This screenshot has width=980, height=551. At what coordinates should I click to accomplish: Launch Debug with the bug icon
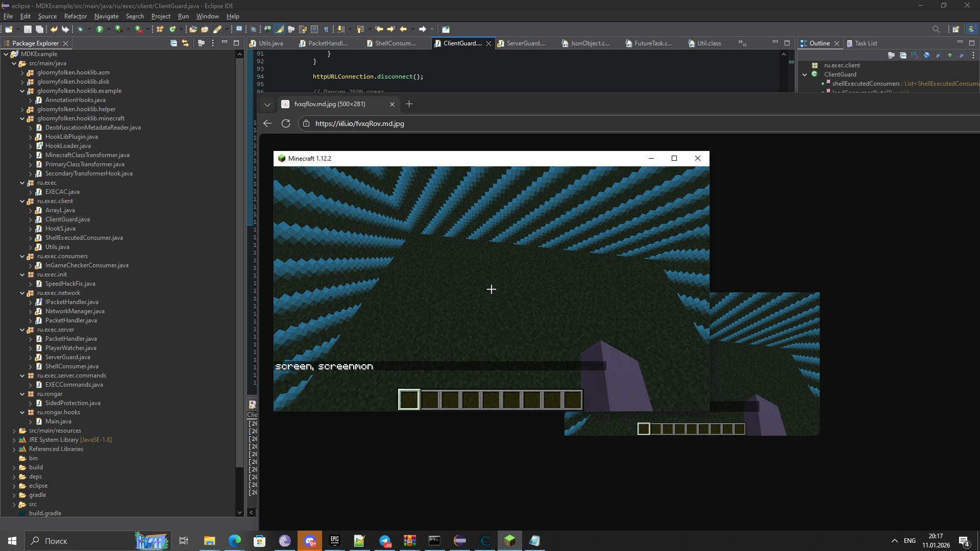(x=81, y=30)
